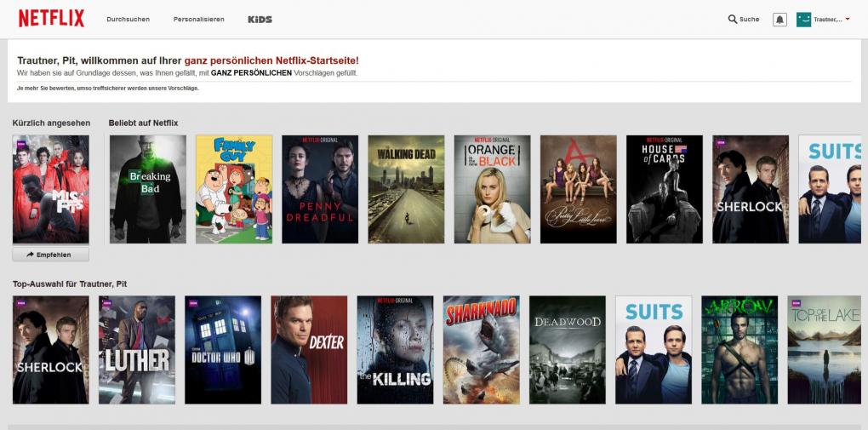
Task: Open Suits in Beliebt auf Netflix row
Action: click(830, 190)
